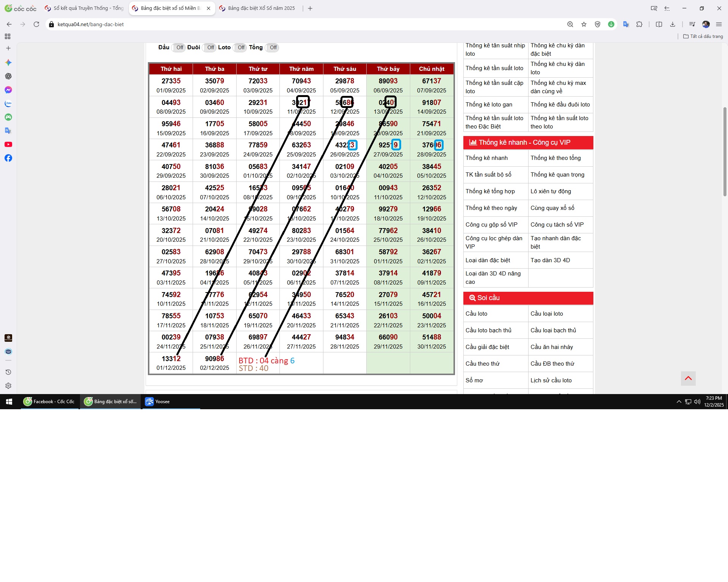
Task: Open Messenger in the browser sidebar
Action: [8, 90]
